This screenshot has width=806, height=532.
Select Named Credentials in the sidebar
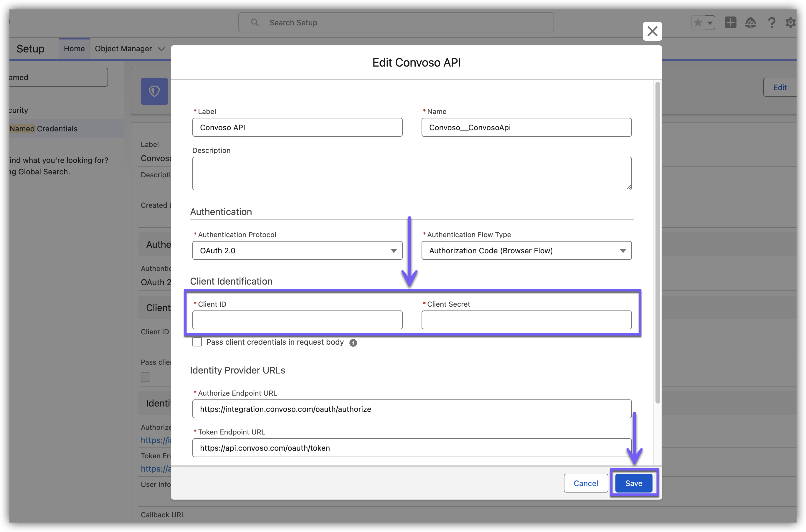coord(43,129)
